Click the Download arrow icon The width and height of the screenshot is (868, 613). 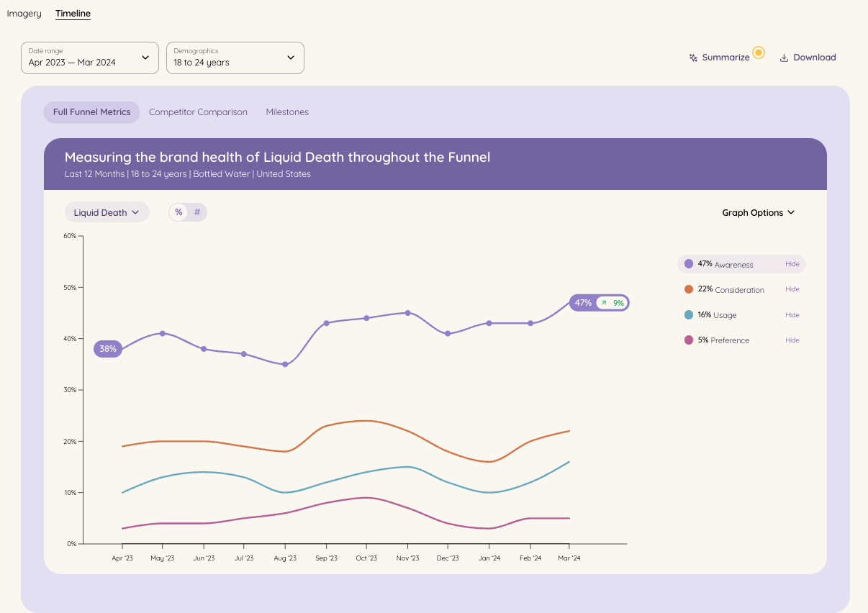point(785,58)
